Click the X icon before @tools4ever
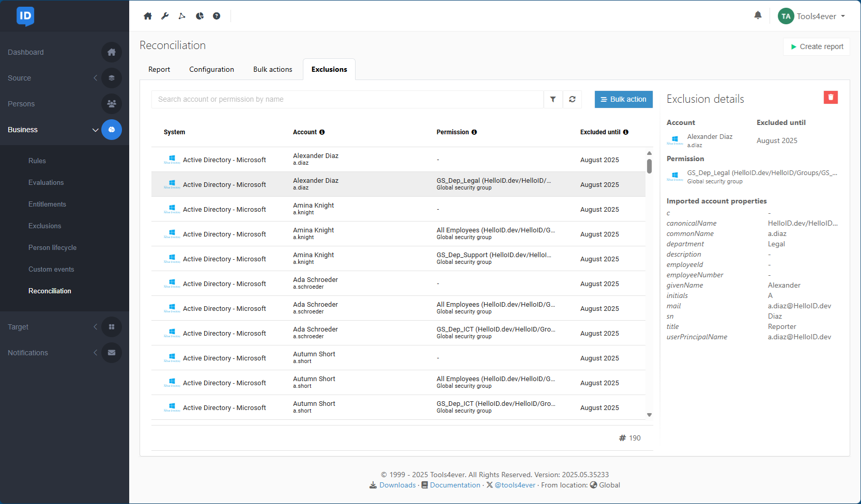861x504 pixels. click(489, 485)
